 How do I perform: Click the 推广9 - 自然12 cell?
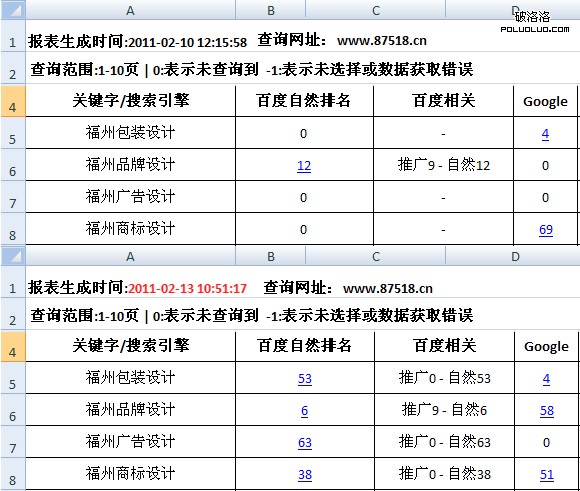coord(444,165)
